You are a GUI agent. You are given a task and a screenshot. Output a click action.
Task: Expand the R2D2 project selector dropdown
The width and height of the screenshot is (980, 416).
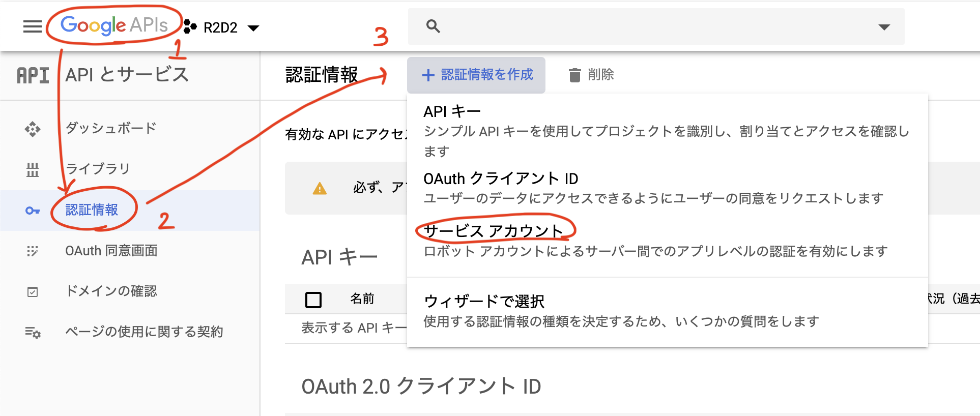(x=253, y=27)
